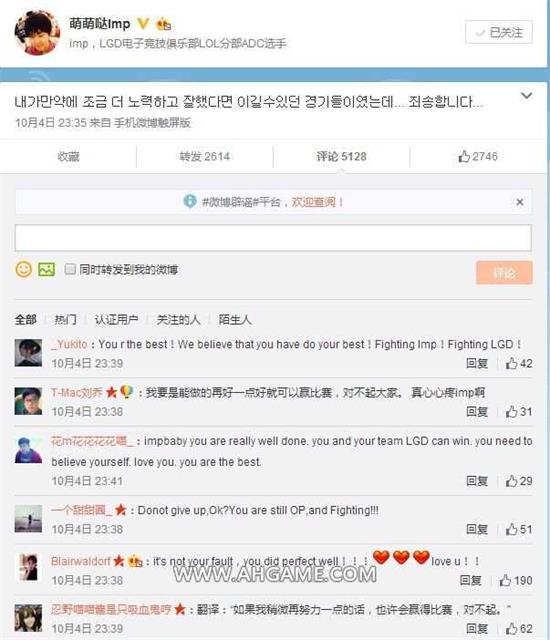550x640 pixels.
Task: Click the emoji smiley icon below comment box
Action: pyautogui.click(x=24, y=269)
